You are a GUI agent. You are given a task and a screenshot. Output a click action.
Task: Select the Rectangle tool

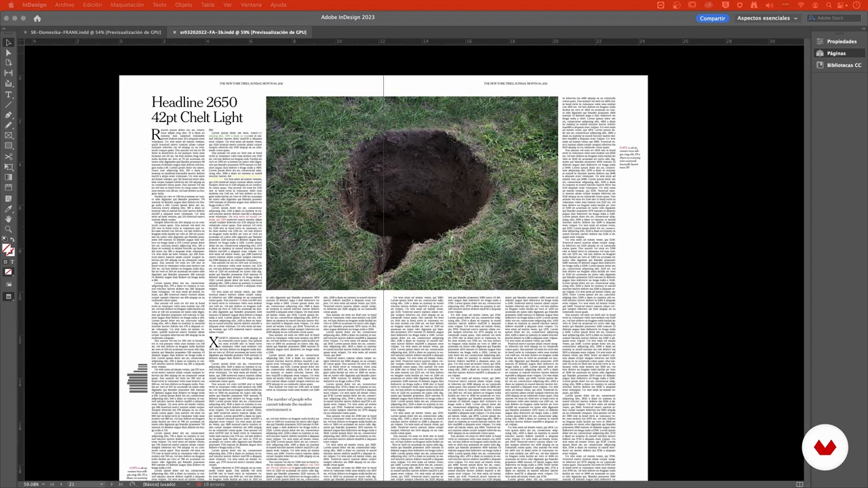9,146
